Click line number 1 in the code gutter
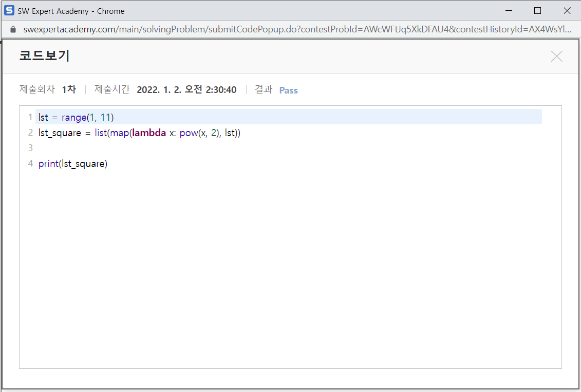 point(30,118)
